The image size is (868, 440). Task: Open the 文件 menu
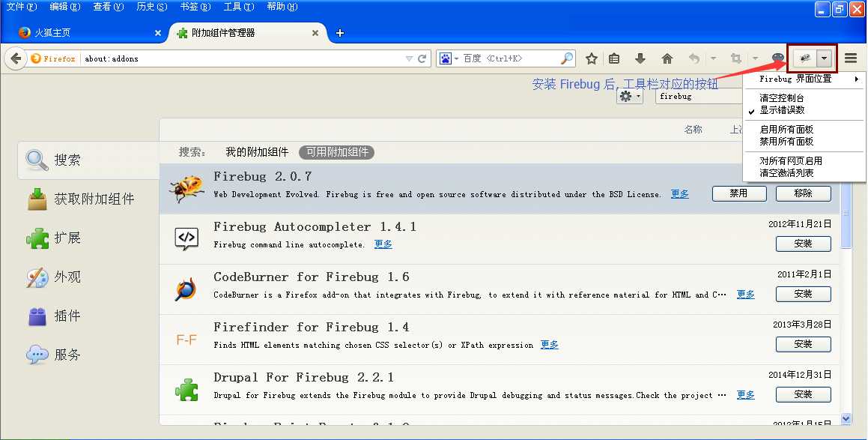pos(21,7)
